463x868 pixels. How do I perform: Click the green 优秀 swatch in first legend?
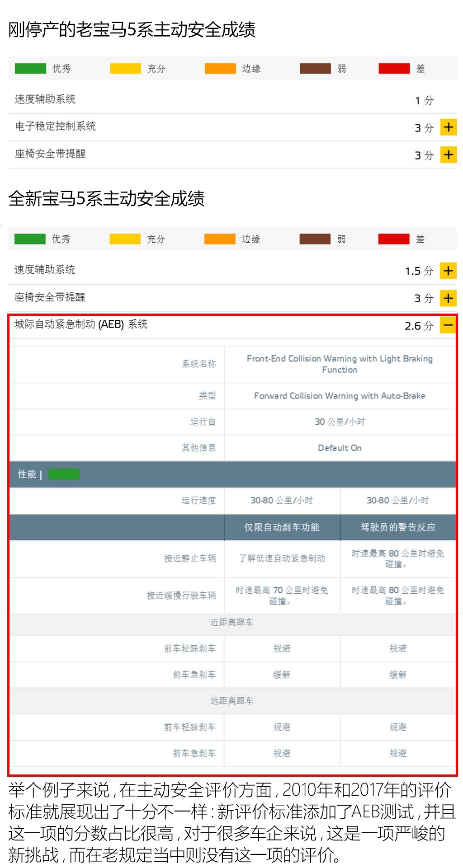(x=30, y=69)
